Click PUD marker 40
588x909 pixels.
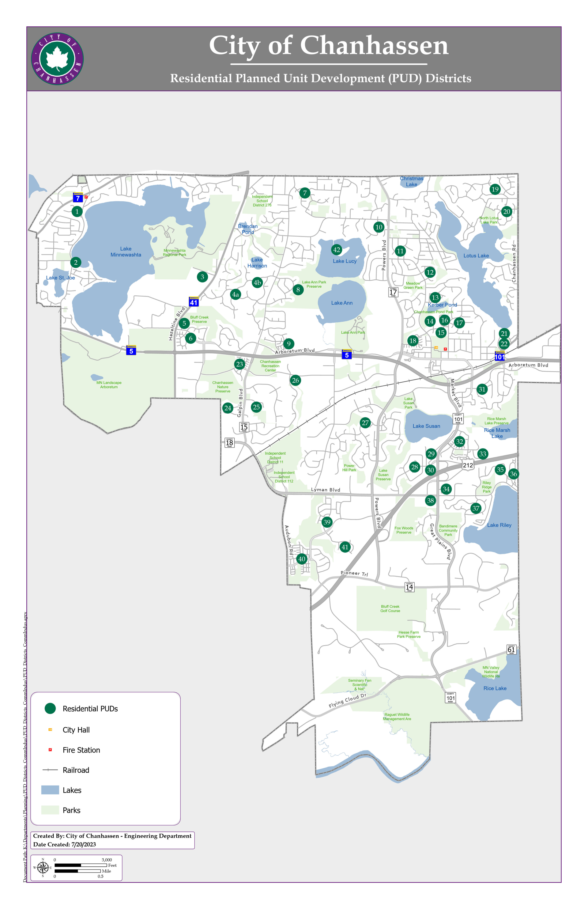[x=302, y=559]
